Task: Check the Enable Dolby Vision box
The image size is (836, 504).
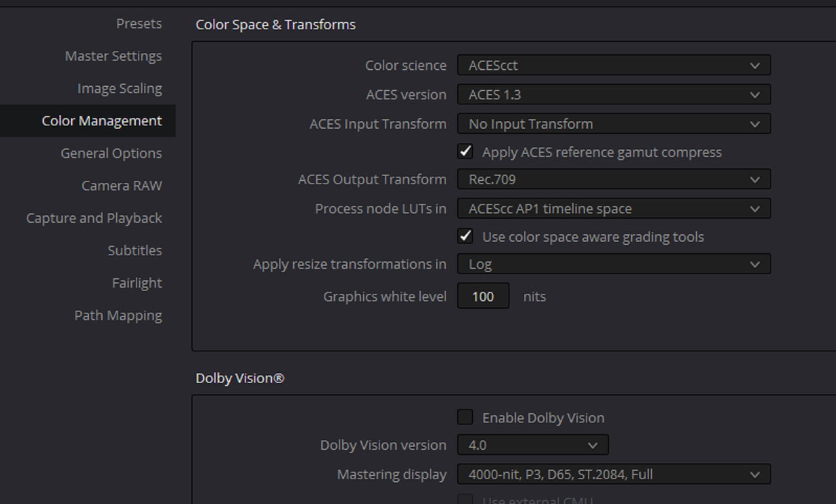Action: click(x=465, y=417)
